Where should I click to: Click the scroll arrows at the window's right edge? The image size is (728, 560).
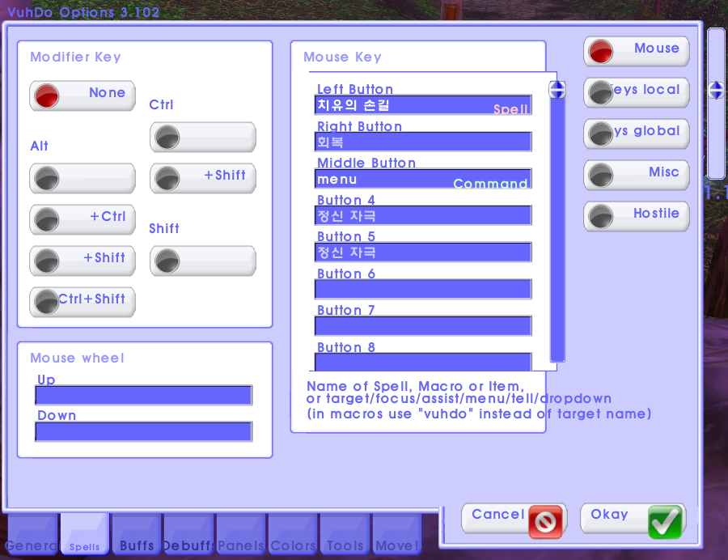[x=716, y=90]
